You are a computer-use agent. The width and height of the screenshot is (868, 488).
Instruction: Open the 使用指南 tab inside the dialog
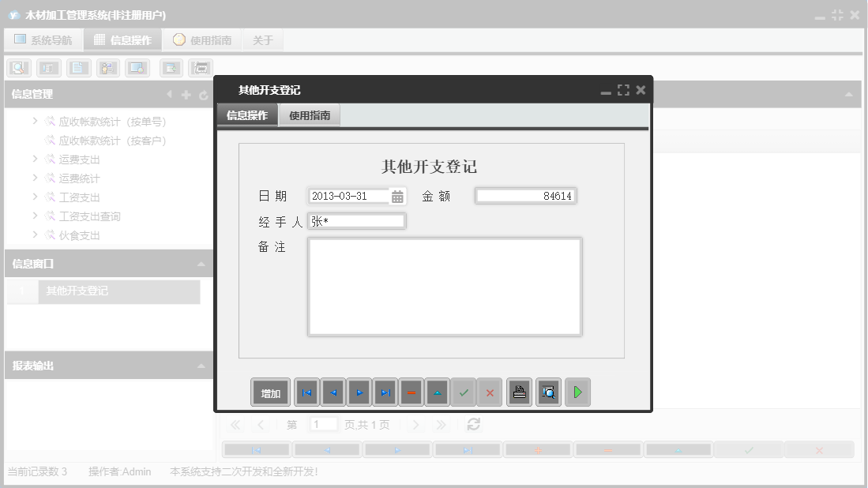309,114
